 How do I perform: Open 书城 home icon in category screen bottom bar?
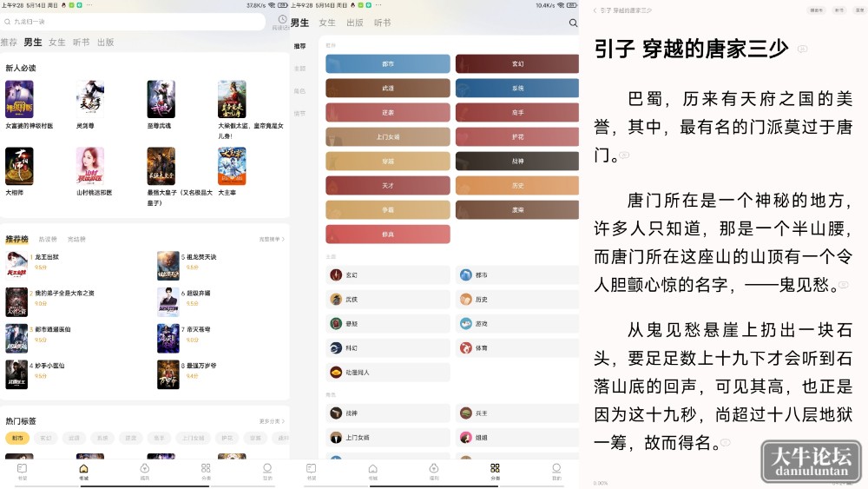(x=372, y=471)
